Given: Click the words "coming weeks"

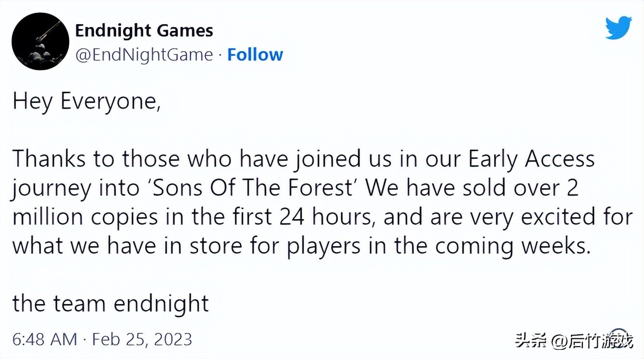Looking at the screenshot, I should [512, 246].
